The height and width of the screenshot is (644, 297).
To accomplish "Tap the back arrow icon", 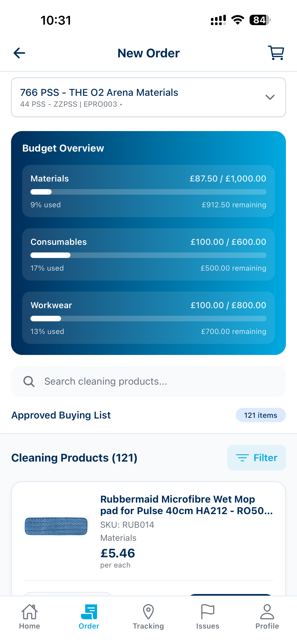I will [x=19, y=53].
